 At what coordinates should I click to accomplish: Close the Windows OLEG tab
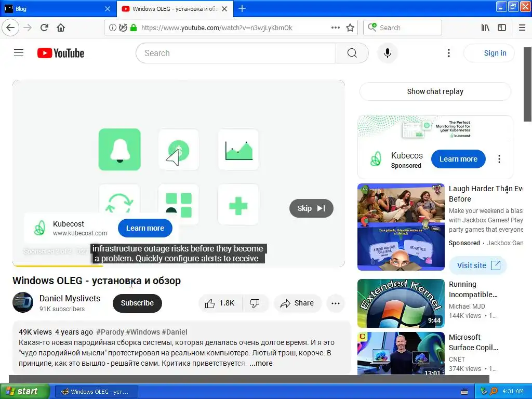click(224, 9)
